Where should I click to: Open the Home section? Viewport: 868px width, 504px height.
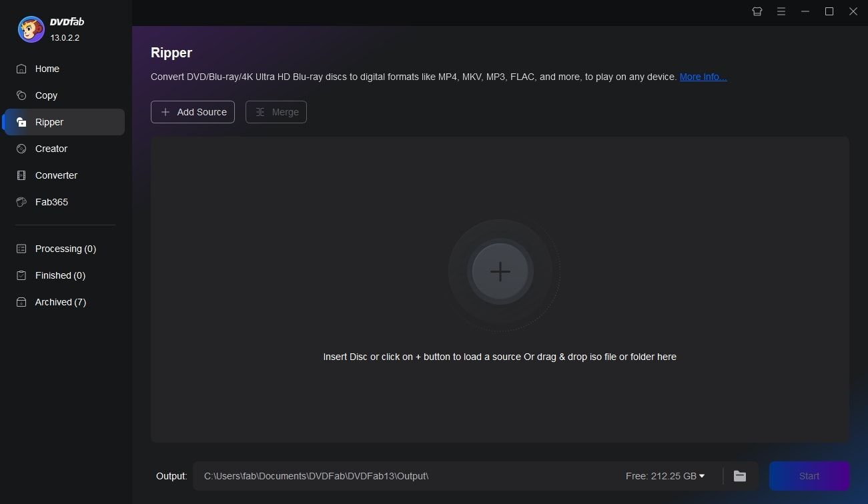pos(64,69)
